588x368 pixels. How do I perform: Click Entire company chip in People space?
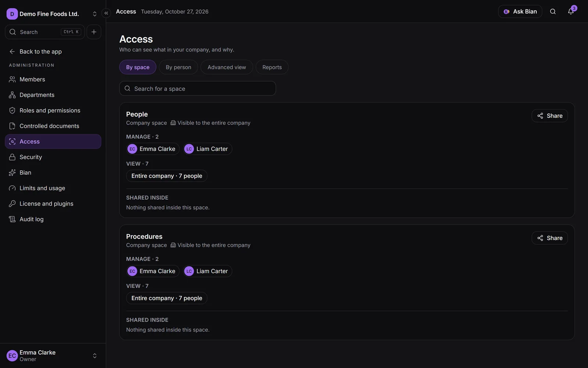coord(167,176)
